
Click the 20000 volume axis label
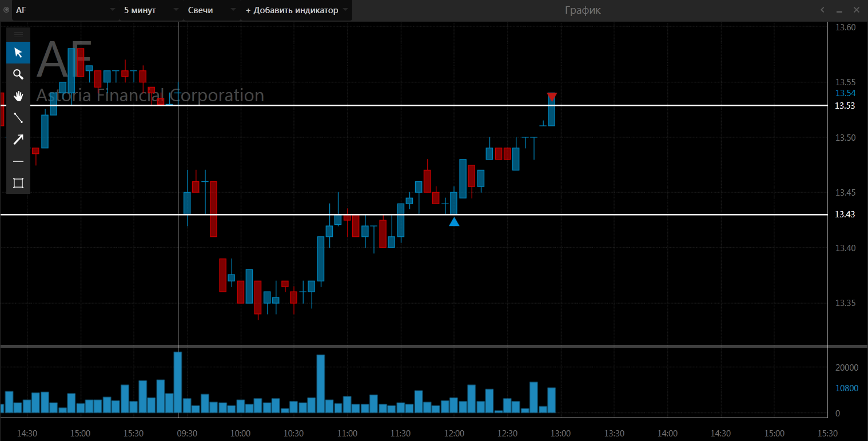[x=847, y=368]
